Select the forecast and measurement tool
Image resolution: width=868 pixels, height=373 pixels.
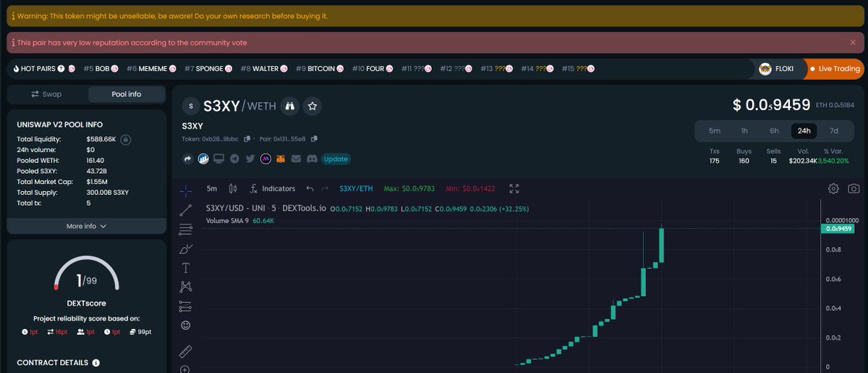point(185,306)
